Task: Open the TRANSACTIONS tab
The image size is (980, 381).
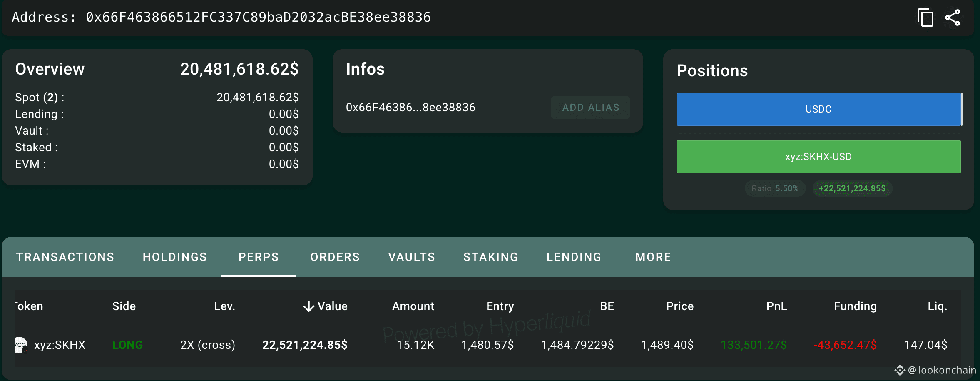Action: point(65,257)
